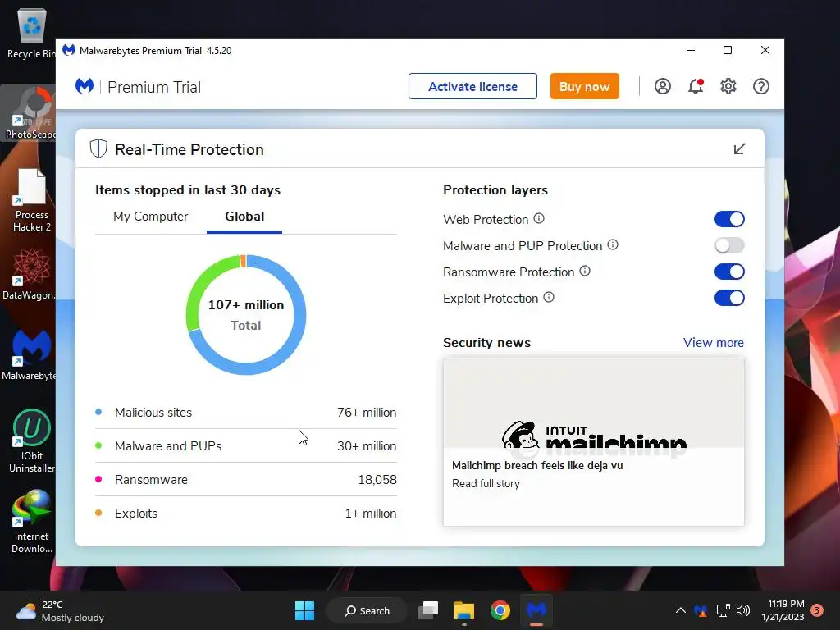Click the blue Malicious sites legend dot
This screenshot has width=840, height=630.
pos(98,412)
